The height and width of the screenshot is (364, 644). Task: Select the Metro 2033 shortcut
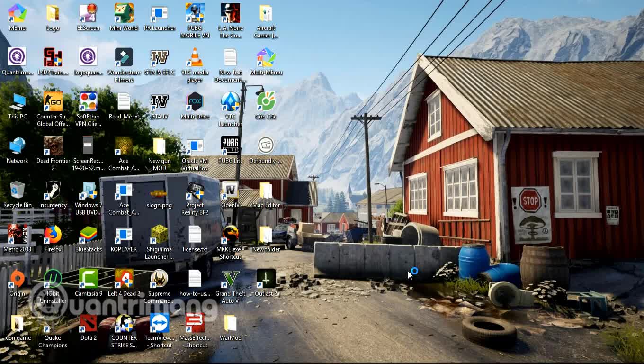point(18,238)
